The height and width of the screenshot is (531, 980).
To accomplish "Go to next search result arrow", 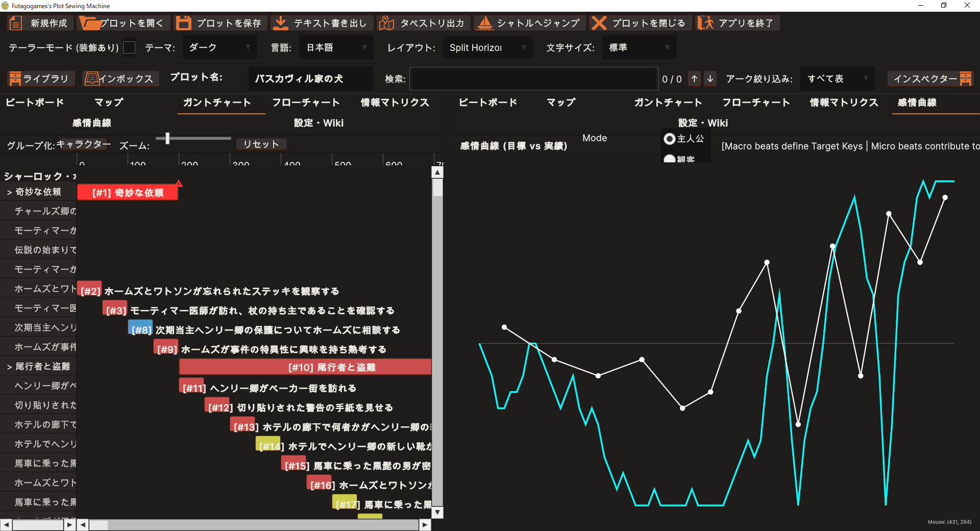I will [710, 79].
